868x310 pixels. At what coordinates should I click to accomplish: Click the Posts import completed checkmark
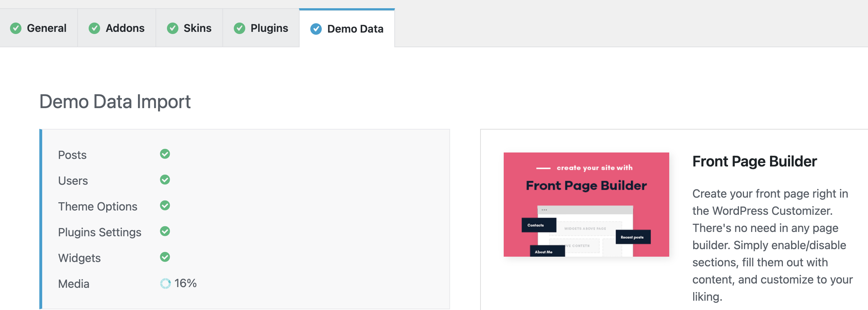click(165, 154)
